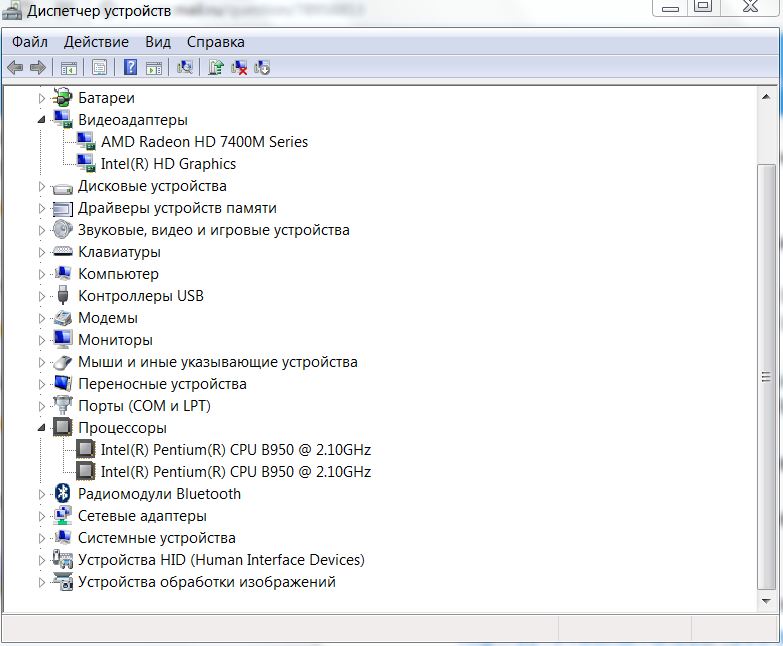Screen dimensions: 783x646
Task: Expand Драйверы устройств памяти node
Action: click(42, 208)
